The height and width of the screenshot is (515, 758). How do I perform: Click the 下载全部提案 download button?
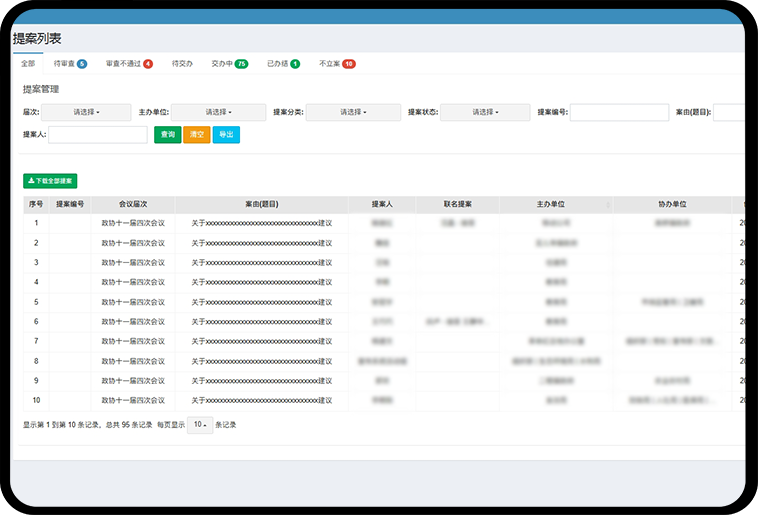tap(50, 181)
